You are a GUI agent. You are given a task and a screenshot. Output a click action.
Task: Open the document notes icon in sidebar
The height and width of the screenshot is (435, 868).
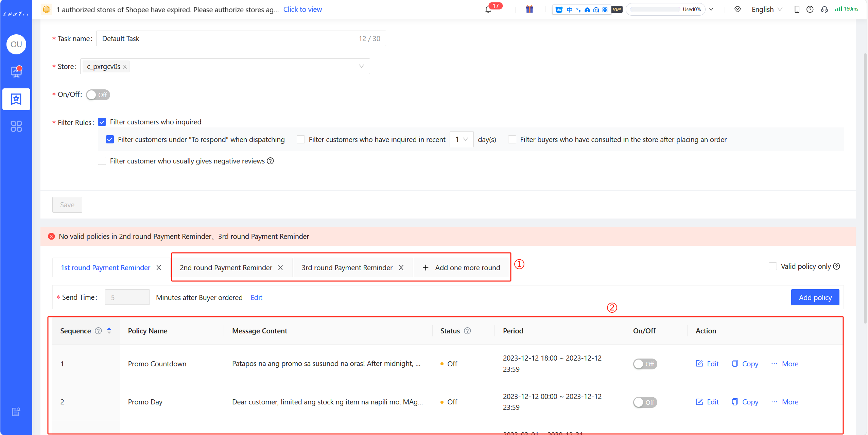coord(16,412)
